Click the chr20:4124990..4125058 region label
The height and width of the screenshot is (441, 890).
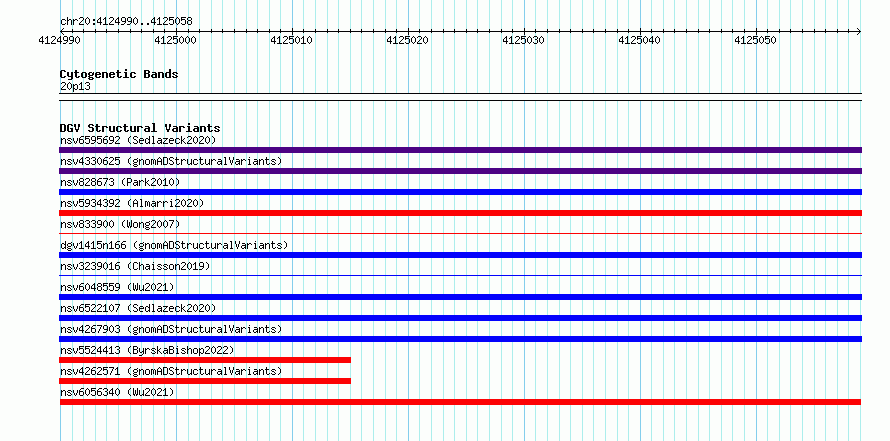pos(126,22)
